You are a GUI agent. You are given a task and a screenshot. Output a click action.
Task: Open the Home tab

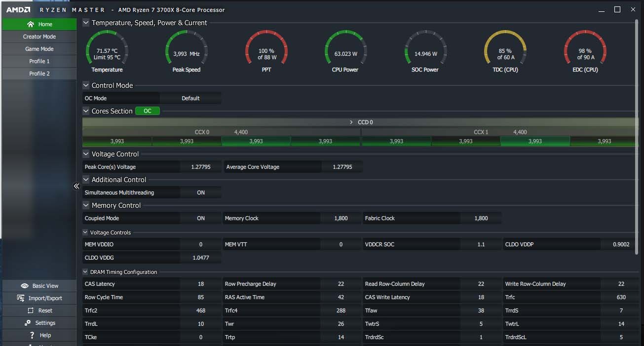point(39,24)
